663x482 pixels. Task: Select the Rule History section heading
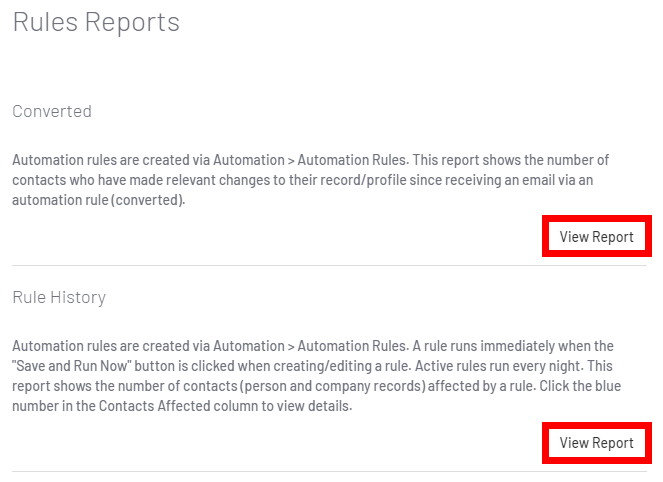pyautogui.click(x=59, y=297)
